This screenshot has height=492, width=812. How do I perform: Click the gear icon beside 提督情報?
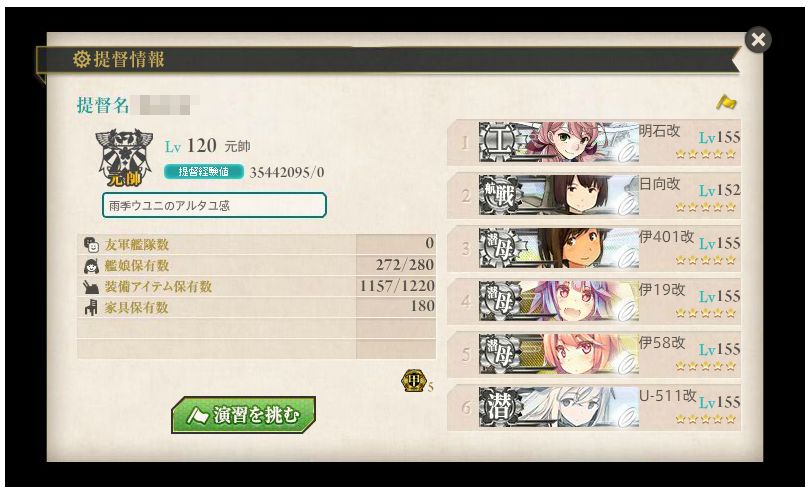81,59
